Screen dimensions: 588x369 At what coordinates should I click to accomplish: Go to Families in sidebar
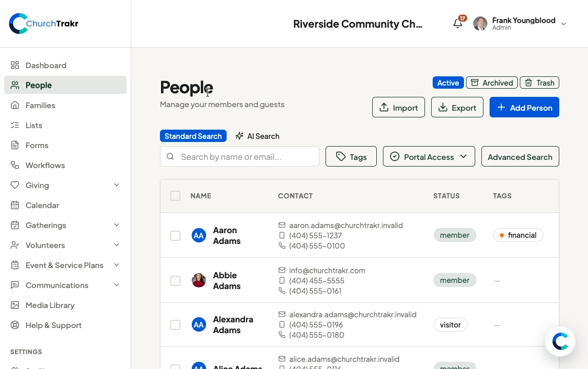click(x=65, y=105)
